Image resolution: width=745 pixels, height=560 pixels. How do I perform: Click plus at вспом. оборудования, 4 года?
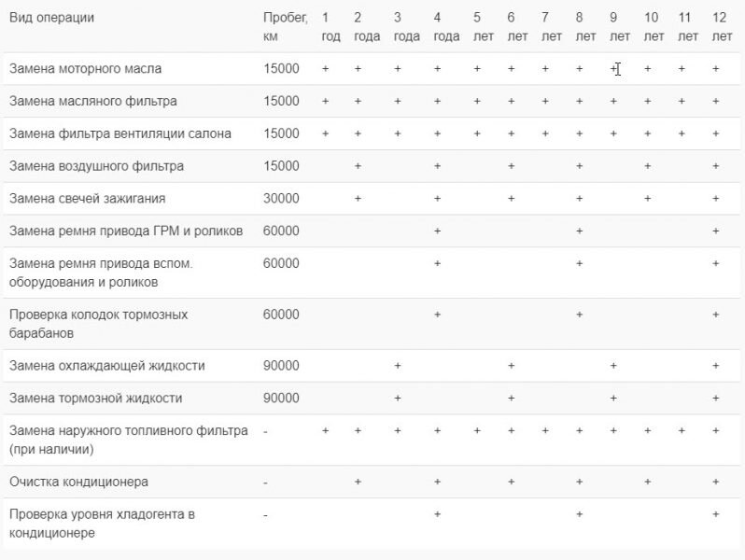437,263
